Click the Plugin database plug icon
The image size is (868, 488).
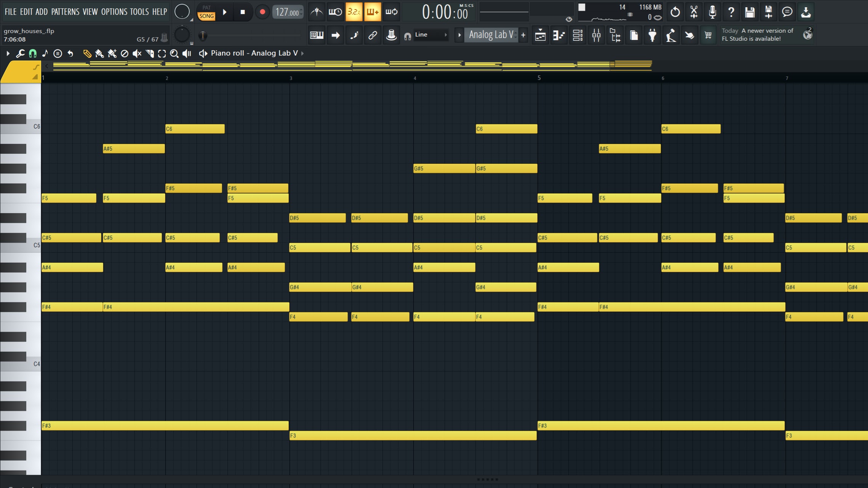coord(652,35)
